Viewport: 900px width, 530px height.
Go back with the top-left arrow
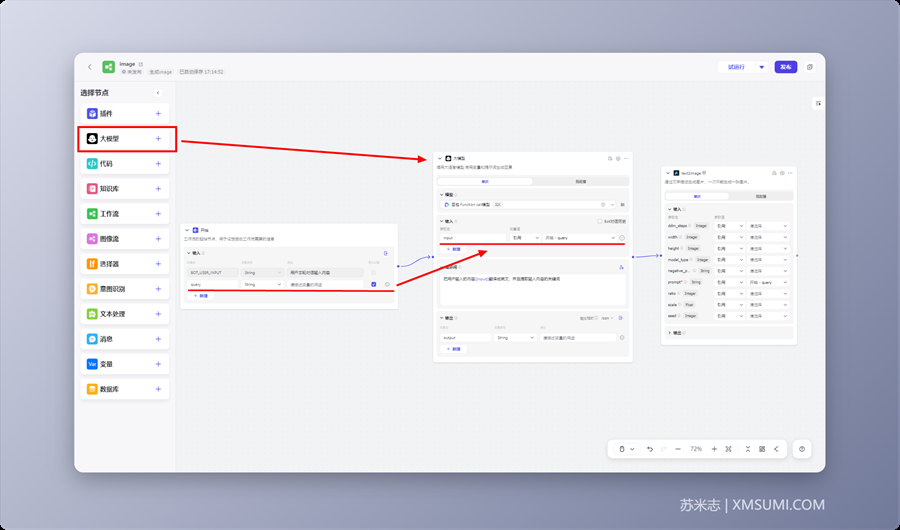click(90, 67)
